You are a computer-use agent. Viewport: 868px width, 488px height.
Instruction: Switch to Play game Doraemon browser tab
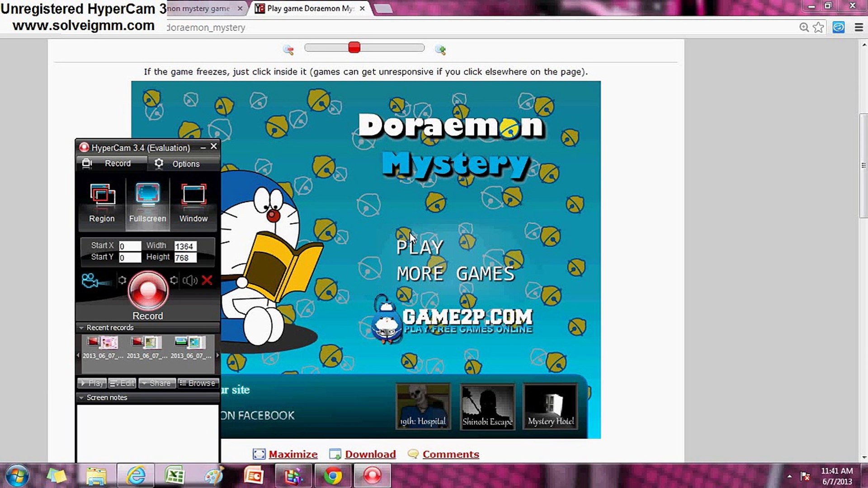[x=310, y=9]
